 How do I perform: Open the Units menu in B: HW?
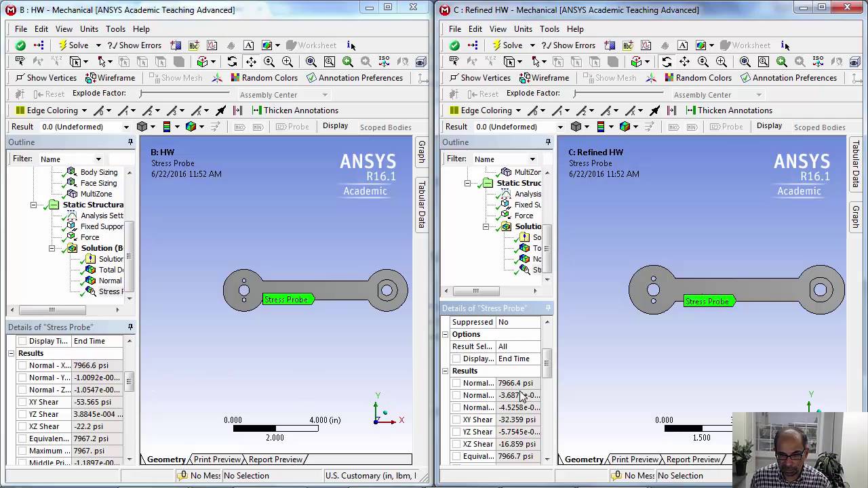pos(89,29)
